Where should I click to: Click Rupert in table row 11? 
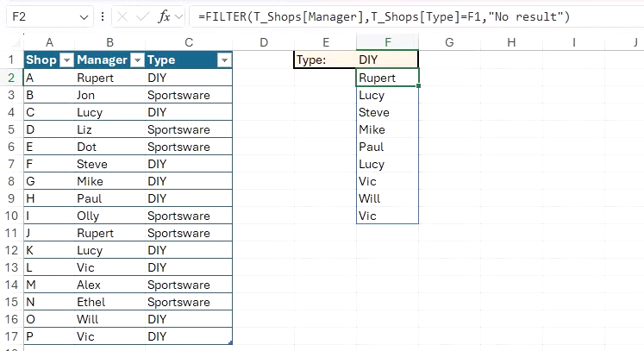[x=110, y=233]
